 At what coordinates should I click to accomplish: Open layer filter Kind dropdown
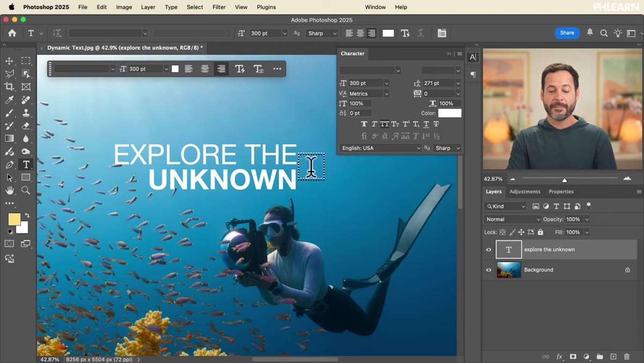pyautogui.click(x=506, y=206)
